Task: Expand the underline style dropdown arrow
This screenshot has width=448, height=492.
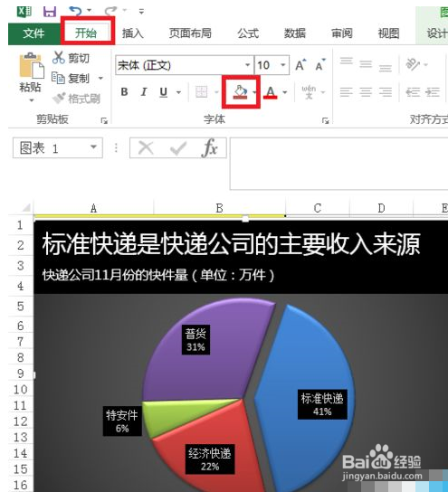Action: pyautogui.click(x=178, y=92)
